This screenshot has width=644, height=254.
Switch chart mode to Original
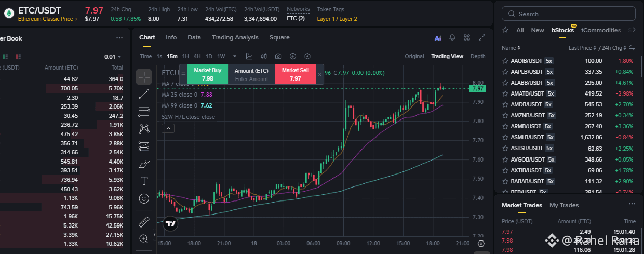pyautogui.click(x=414, y=56)
